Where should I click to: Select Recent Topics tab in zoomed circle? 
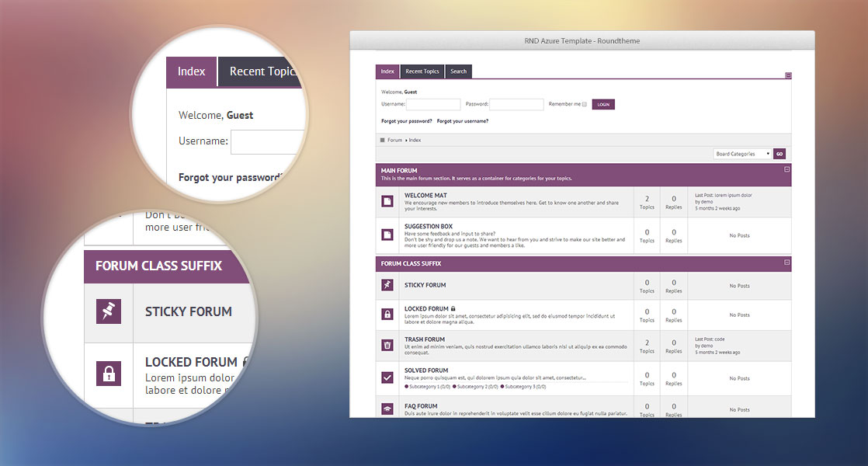coord(260,72)
